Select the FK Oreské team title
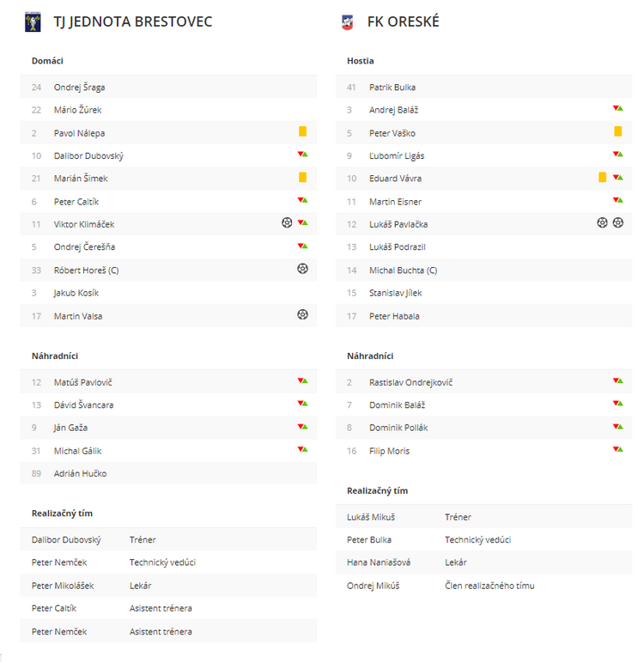Image resolution: width=644 pixels, height=662 pixels. pyautogui.click(x=404, y=21)
